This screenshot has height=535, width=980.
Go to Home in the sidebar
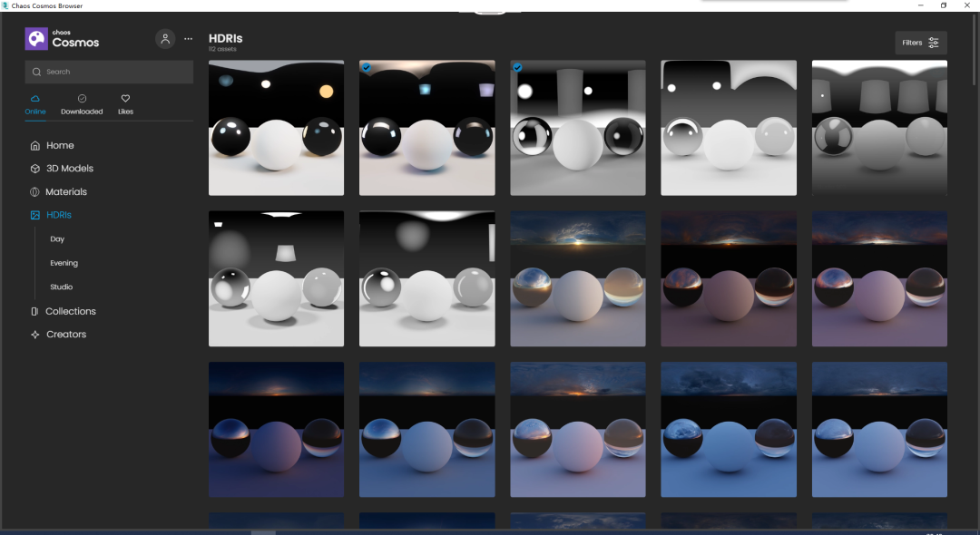click(x=60, y=145)
